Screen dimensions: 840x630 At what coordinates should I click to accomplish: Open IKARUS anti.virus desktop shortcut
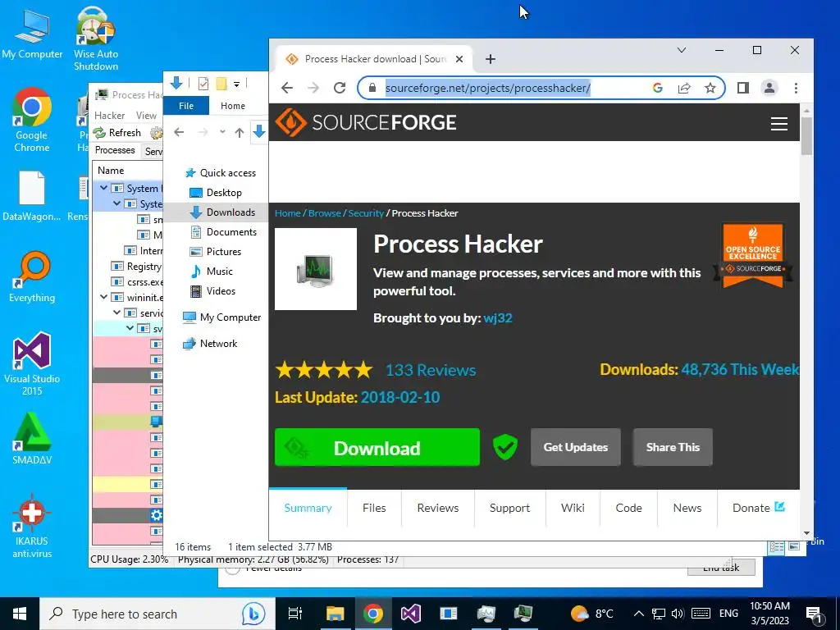[x=32, y=526]
